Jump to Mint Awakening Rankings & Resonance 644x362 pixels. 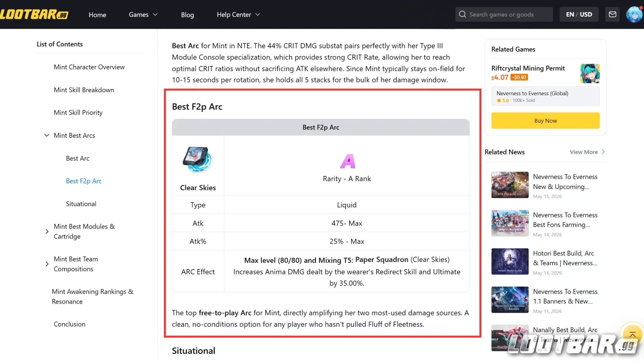(x=93, y=297)
